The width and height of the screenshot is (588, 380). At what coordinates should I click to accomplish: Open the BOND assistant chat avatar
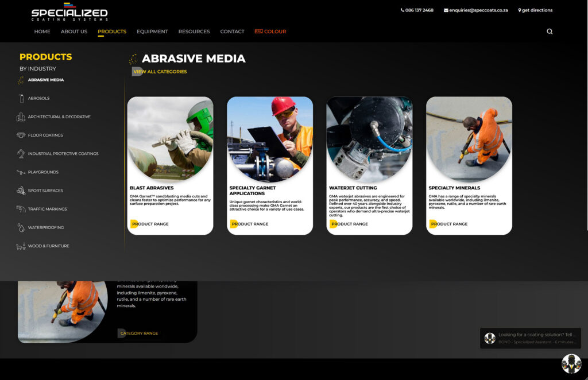coord(571,363)
